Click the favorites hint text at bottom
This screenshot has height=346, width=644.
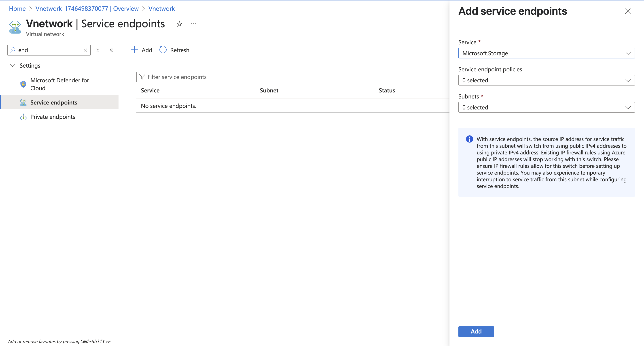pos(59,342)
